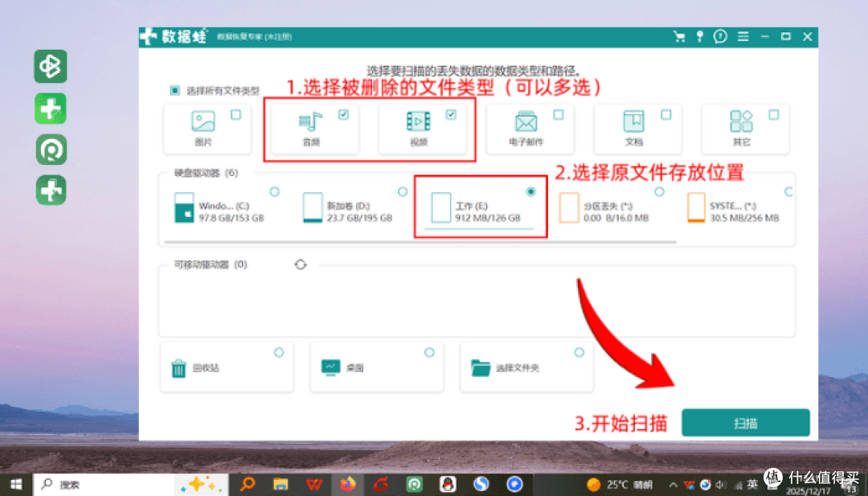This screenshot has height=496, width=868.
Task: Click the 新加卷 D: drive icon
Action: pyautogui.click(x=312, y=207)
